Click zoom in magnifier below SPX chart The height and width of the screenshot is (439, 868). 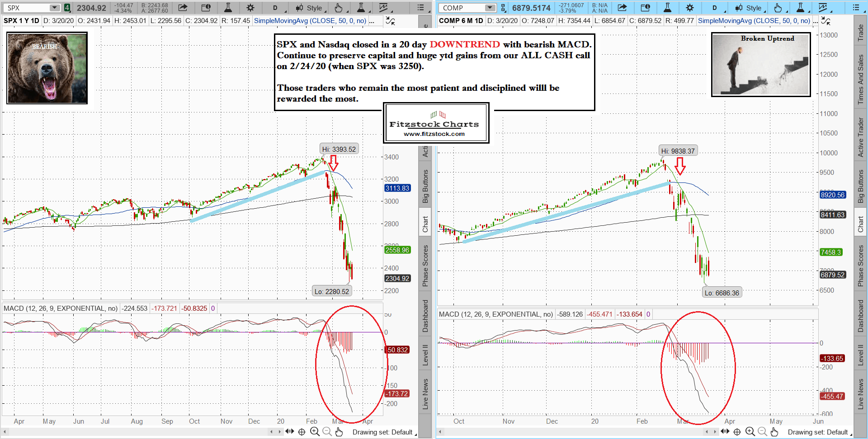315,432
